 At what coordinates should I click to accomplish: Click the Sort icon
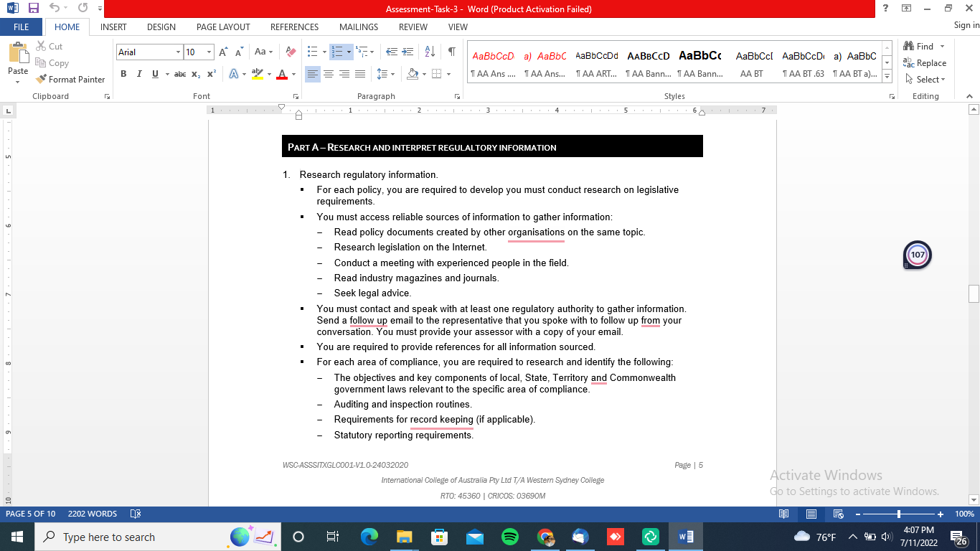(x=430, y=52)
